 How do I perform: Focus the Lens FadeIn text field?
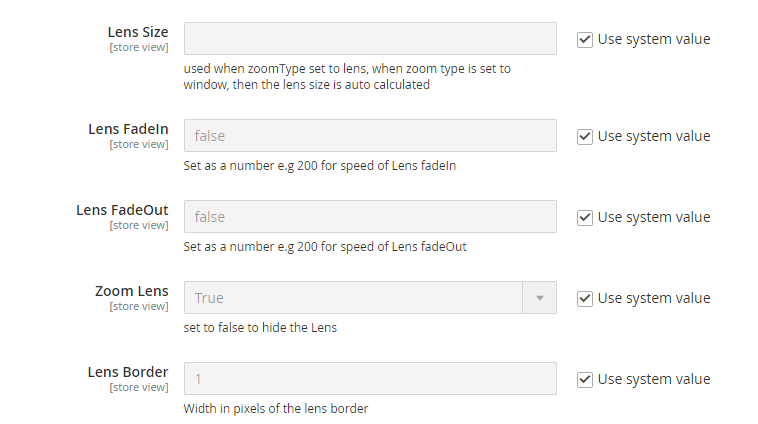[x=370, y=136]
